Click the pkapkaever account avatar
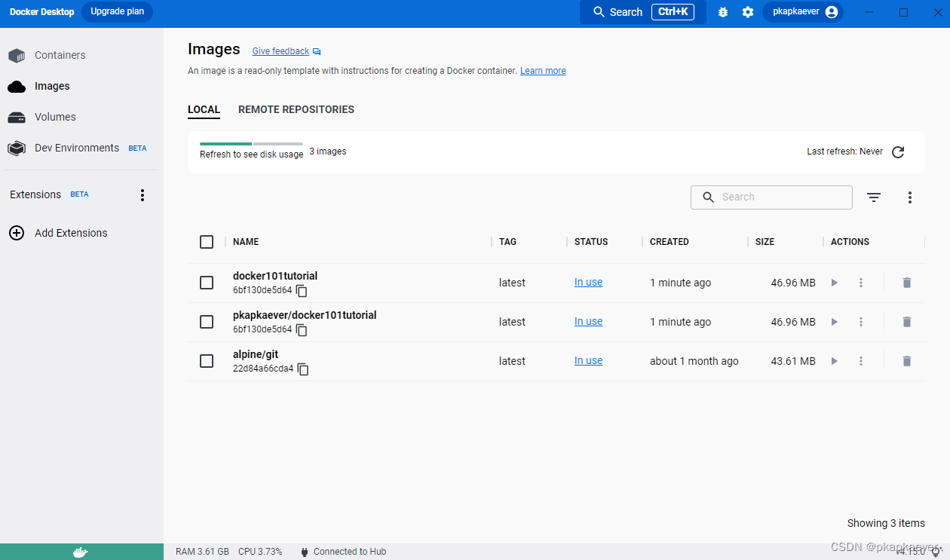 (x=832, y=12)
